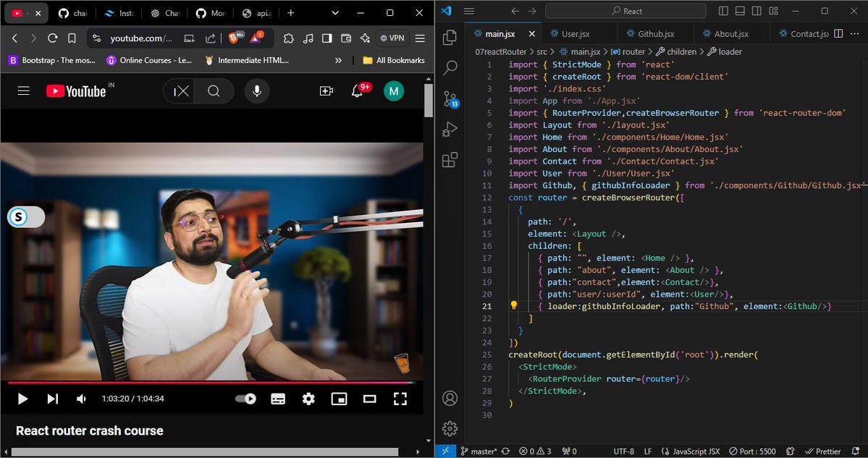This screenshot has width=868, height=458.
Task: Change the LF end of line sequence
Action: [648, 451]
